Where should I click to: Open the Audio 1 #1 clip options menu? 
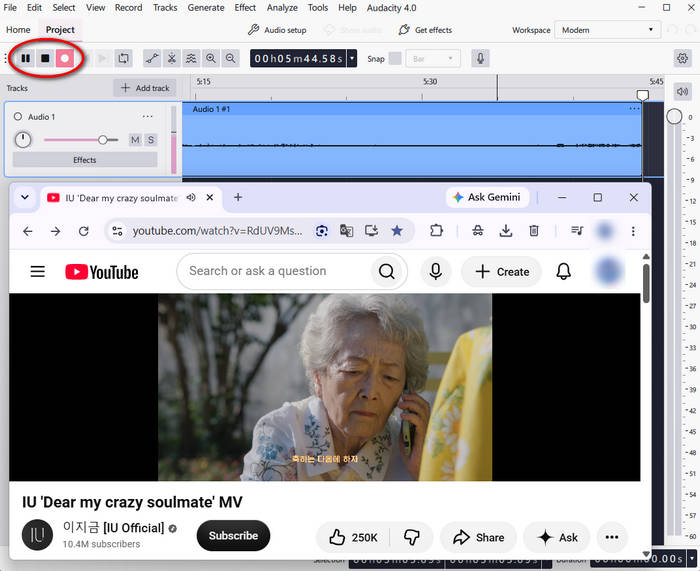coord(634,108)
